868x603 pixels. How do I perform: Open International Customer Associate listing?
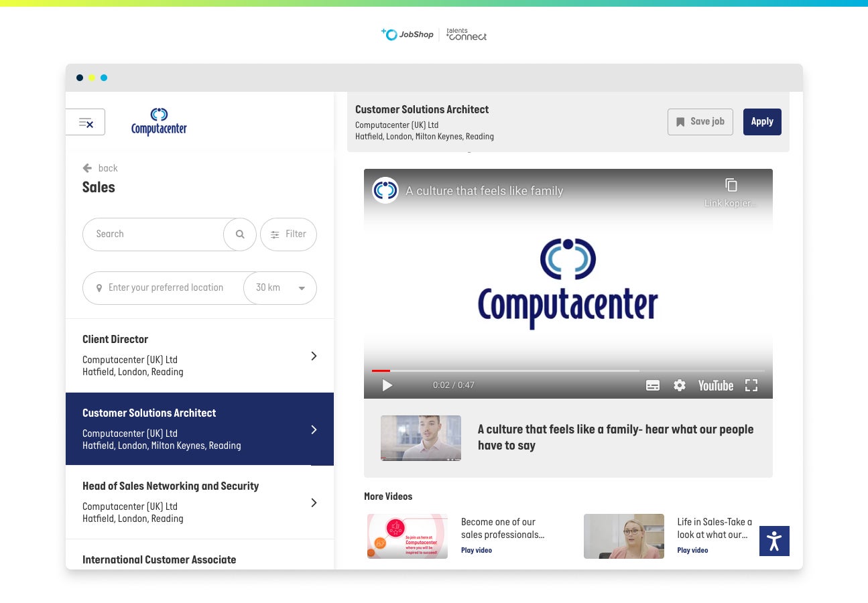[x=200, y=555]
